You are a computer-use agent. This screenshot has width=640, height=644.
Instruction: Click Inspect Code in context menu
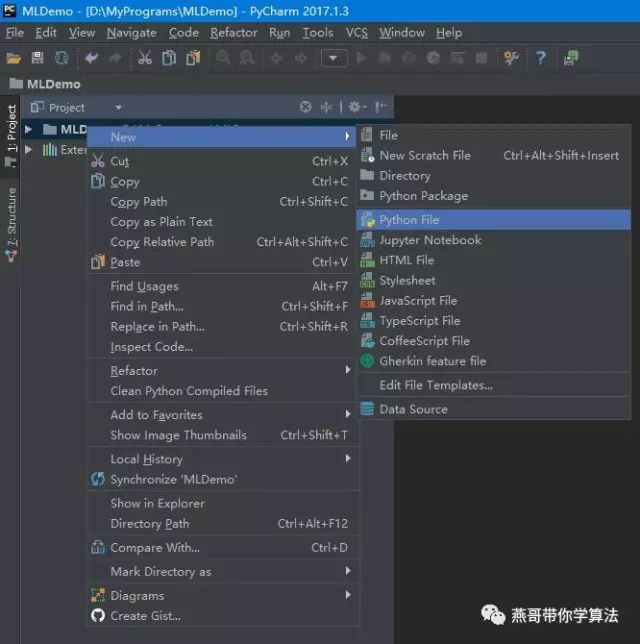222,347
